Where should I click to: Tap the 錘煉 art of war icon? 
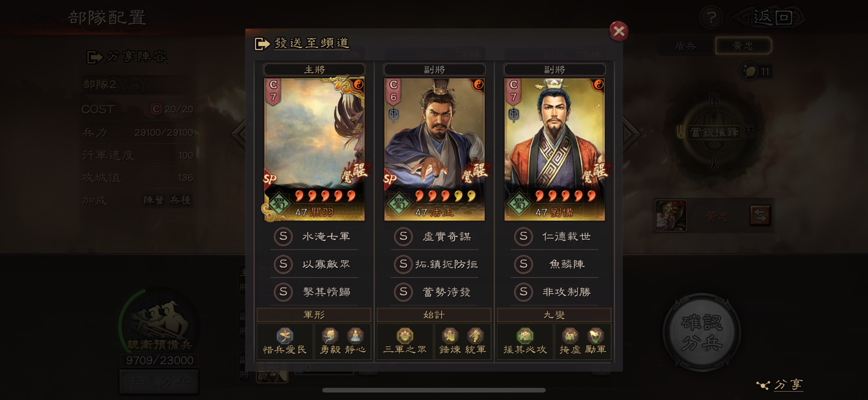[x=450, y=341]
